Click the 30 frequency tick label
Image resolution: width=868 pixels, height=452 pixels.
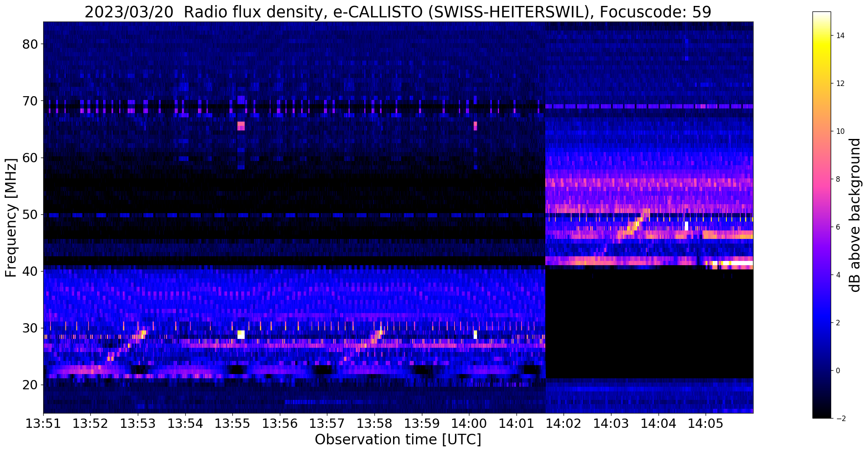[x=30, y=328]
